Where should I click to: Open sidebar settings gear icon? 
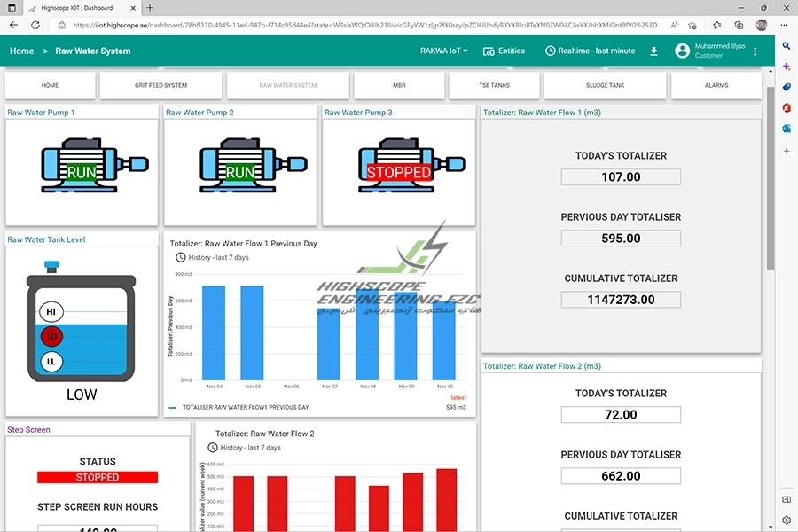tap(786, 520)
